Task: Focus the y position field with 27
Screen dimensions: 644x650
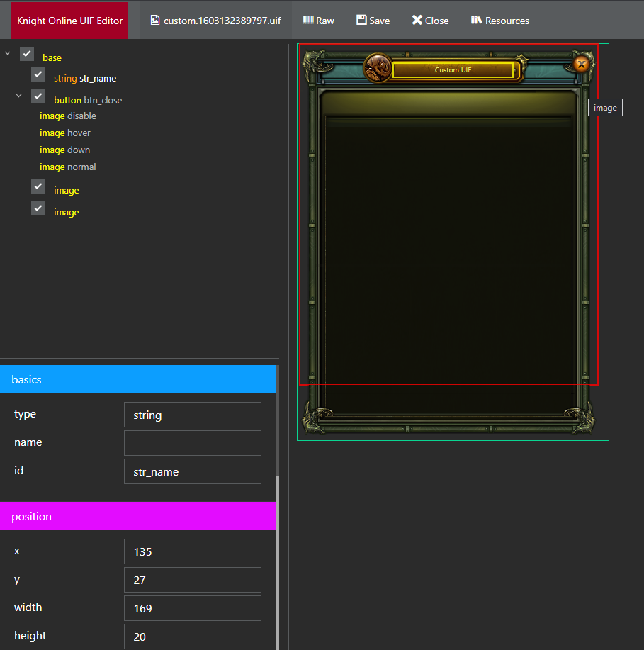Action: point(193,580)
